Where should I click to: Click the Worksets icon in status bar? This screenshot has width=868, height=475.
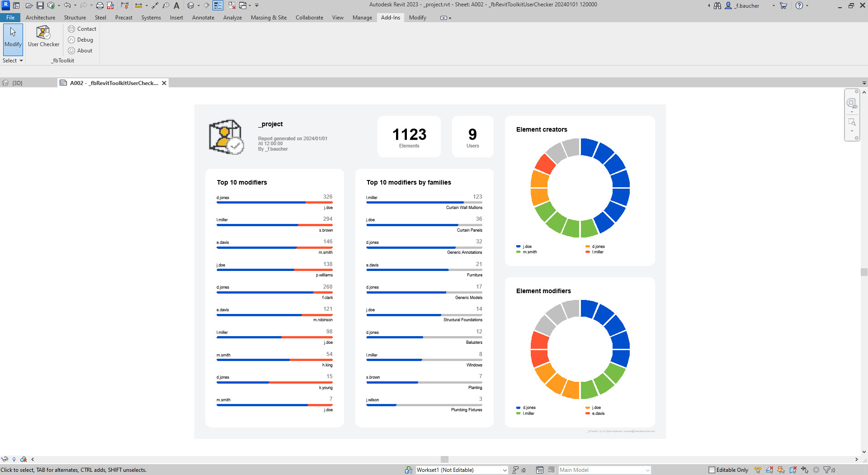[409, 470]
